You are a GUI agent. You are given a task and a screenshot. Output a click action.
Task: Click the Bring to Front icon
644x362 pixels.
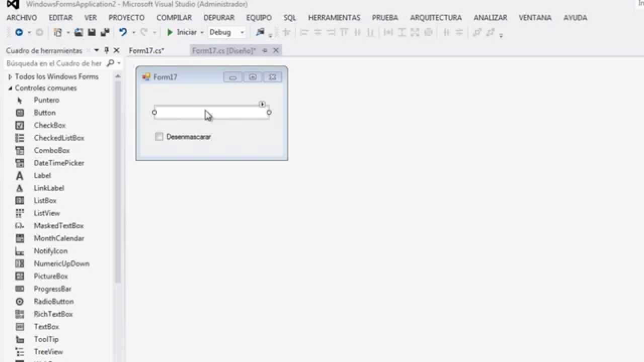pyautogui.click(x=477, y=32)
